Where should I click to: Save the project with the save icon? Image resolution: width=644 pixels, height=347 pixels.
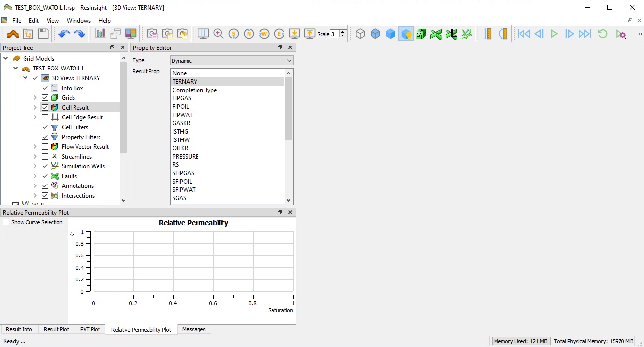pyautogui.click(x=44, y=34)
